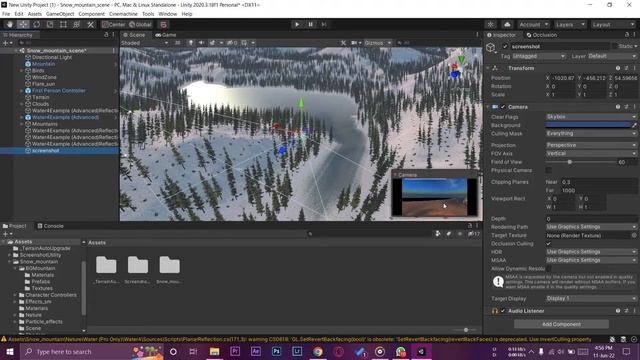This screenshot has width=640, height=360.
Task: Select the Rect Transform tool
Action: tap(63, 24)
